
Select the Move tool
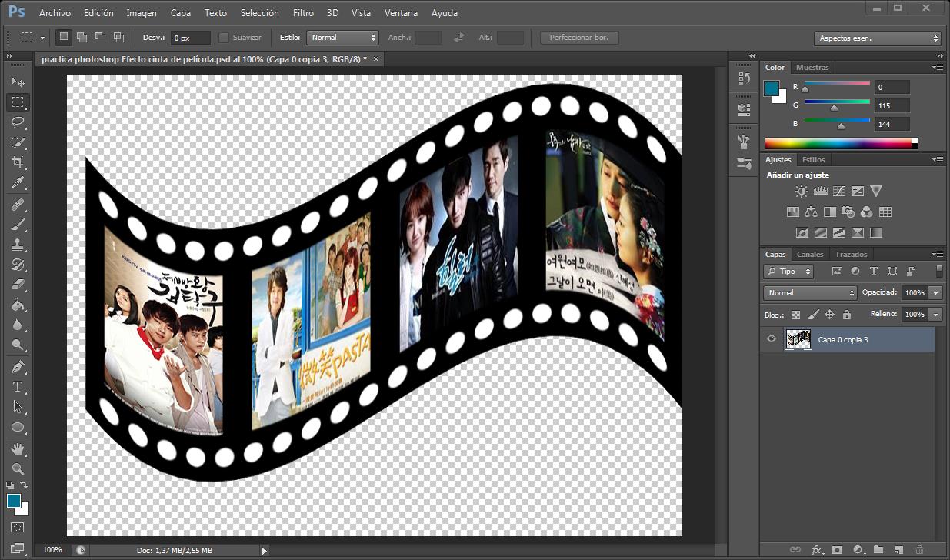tap(18, 82)
